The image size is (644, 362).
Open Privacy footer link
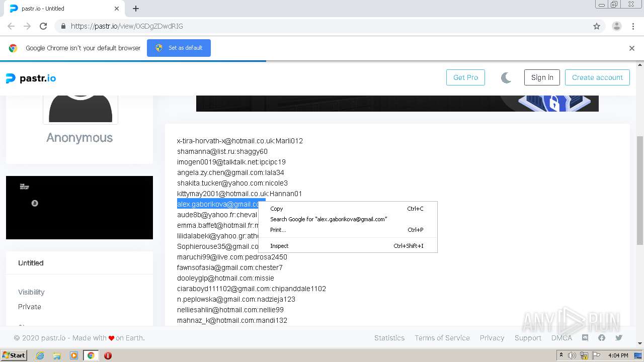point(492,338)
